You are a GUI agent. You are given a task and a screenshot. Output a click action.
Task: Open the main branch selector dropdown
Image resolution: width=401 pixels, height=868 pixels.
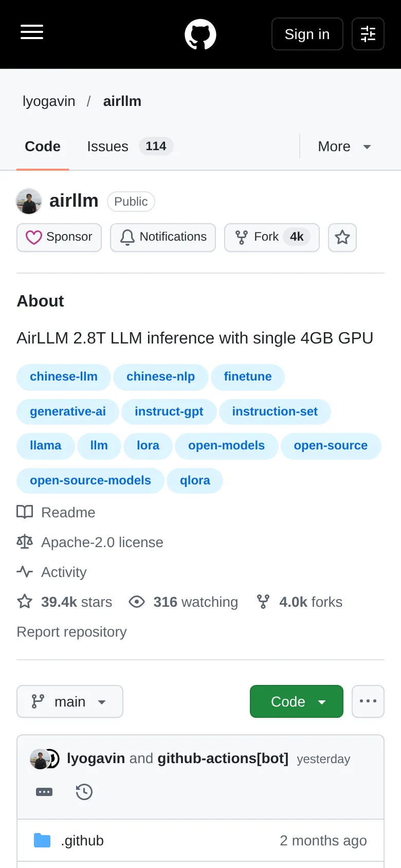point(70,701)
